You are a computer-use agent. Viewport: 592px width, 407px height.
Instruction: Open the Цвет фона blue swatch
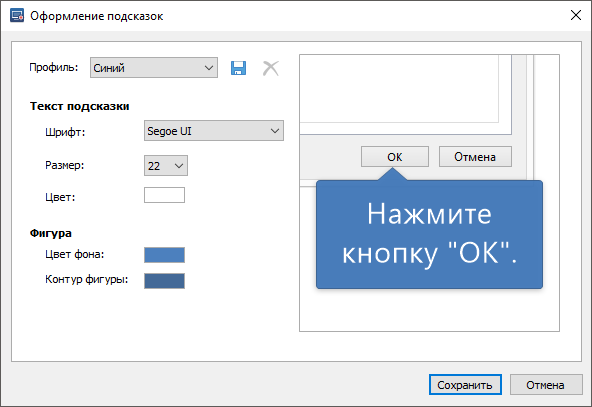pos(164,255)
